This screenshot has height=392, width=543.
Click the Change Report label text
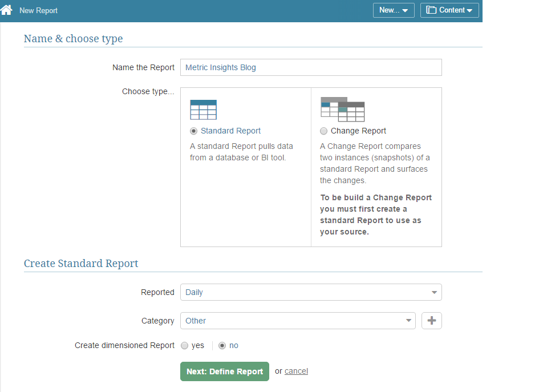pos(358,131)
